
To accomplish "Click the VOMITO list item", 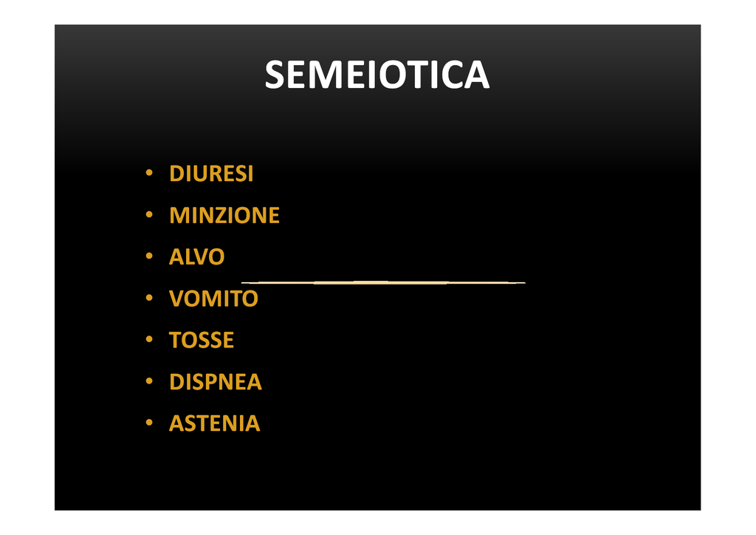I will 213,299.
